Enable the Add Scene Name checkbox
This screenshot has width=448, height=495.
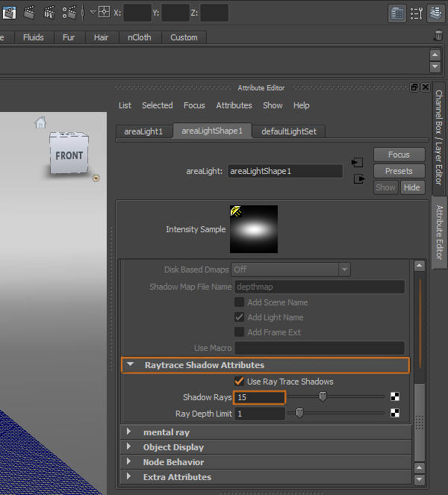239,302
